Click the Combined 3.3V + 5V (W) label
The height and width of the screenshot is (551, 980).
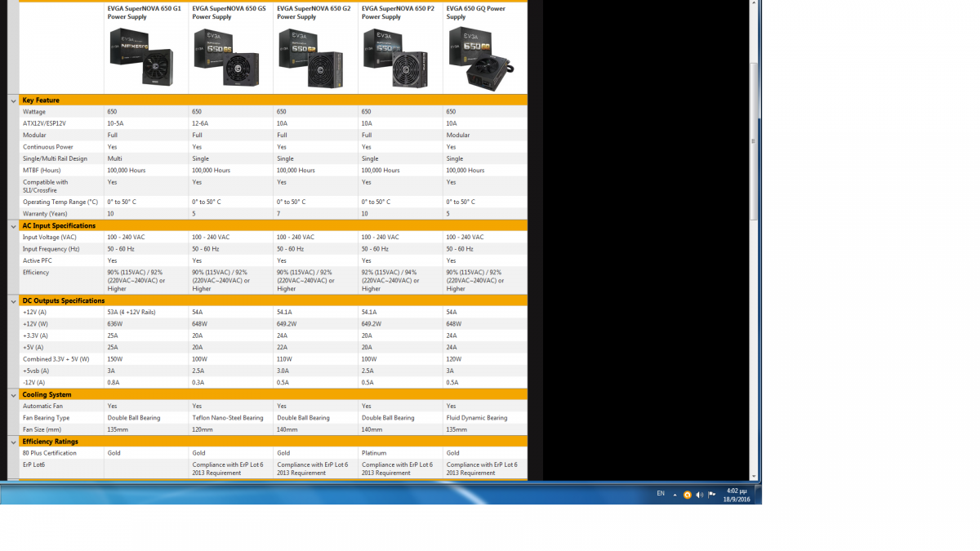(x=56, y=359)
